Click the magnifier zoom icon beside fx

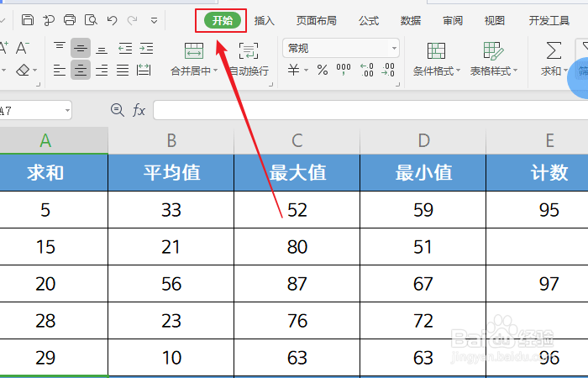pos(118,110)
